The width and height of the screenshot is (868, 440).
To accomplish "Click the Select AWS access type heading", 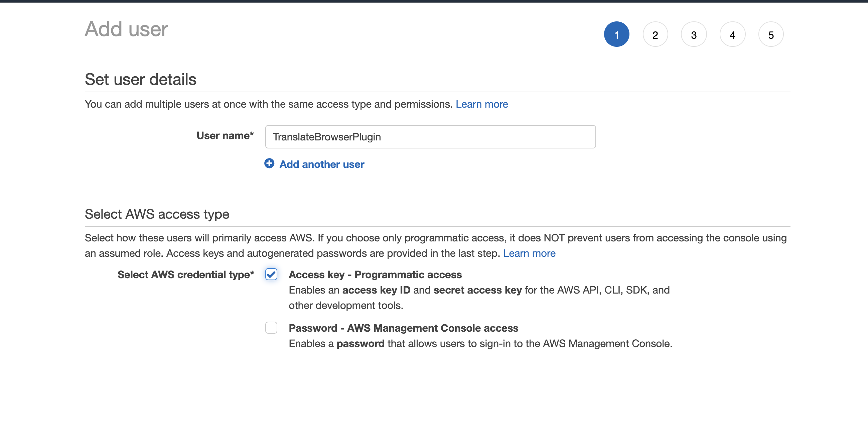I will tap(157, 214).
